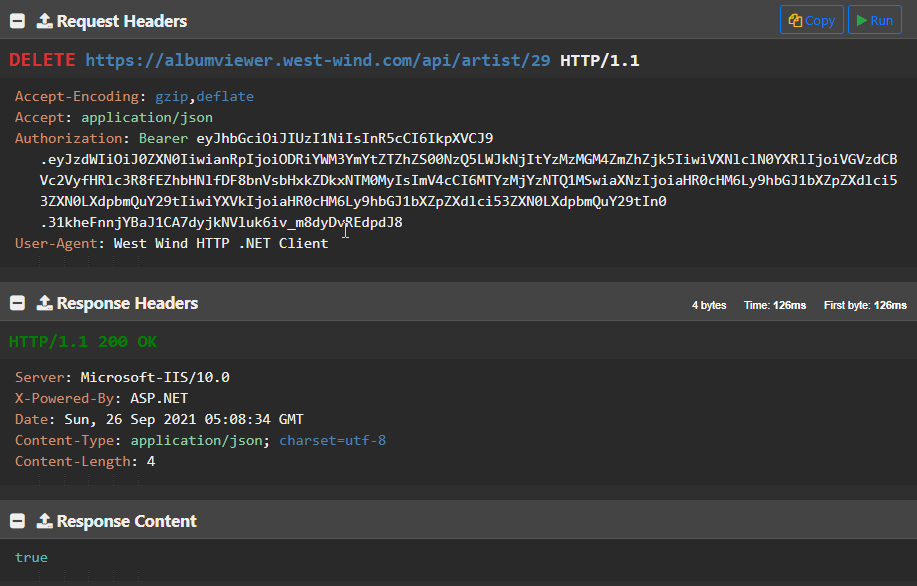Click the Response Headers title
This screenshot has height=586, width=917.
point(127,303)
